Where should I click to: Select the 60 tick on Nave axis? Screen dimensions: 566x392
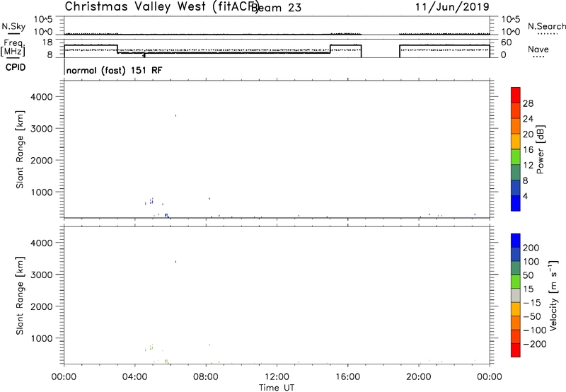click(507, 42)
